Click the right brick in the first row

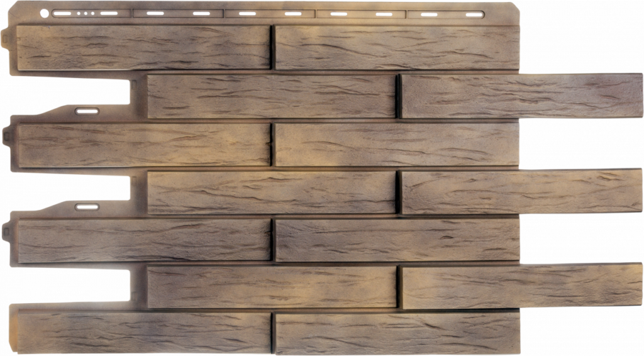tap(397, 47)
